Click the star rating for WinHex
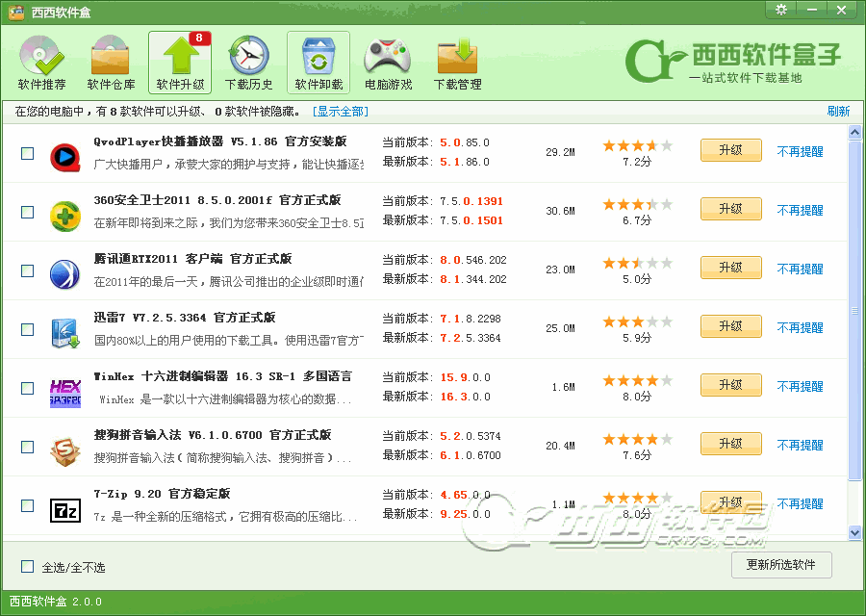Screen dimensions: 866x616 tap(637, 380)
